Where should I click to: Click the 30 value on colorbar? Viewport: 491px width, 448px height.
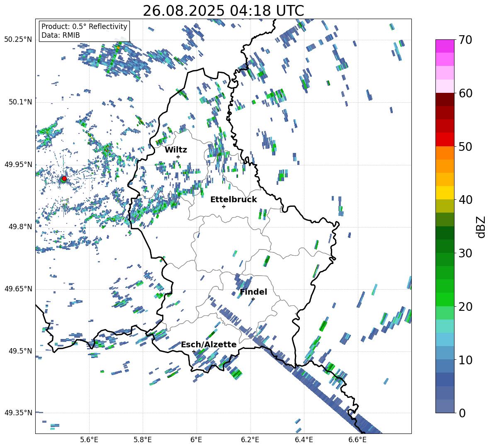(x=465, y=253)
